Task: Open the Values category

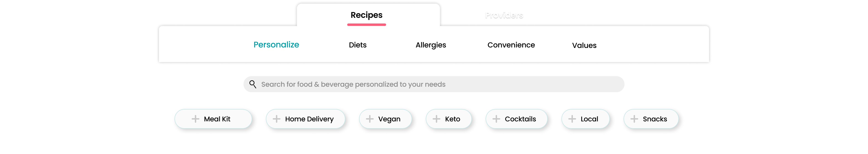Action: pyautogui.click(x=584, y=45)
